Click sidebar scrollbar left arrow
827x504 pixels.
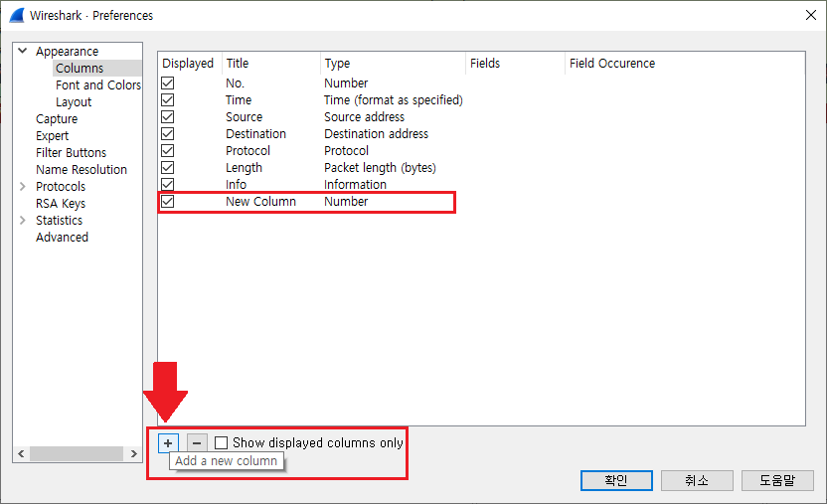point(21,453)
